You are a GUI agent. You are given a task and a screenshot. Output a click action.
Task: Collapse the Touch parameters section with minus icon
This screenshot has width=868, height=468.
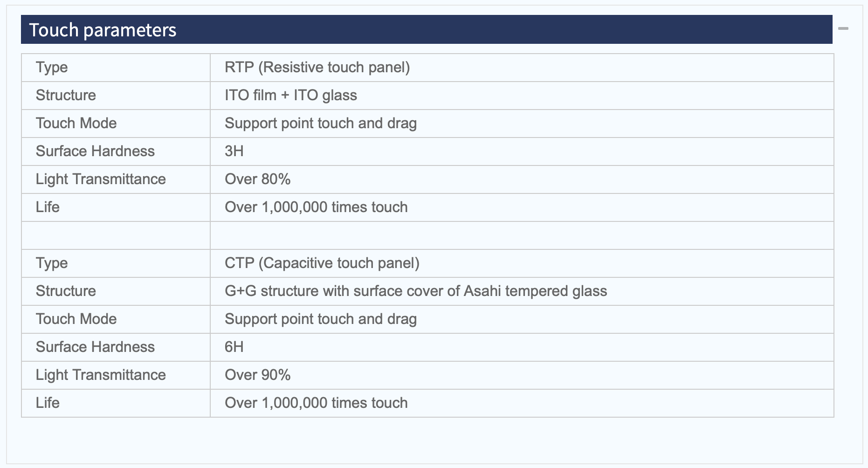pos(843,29)
